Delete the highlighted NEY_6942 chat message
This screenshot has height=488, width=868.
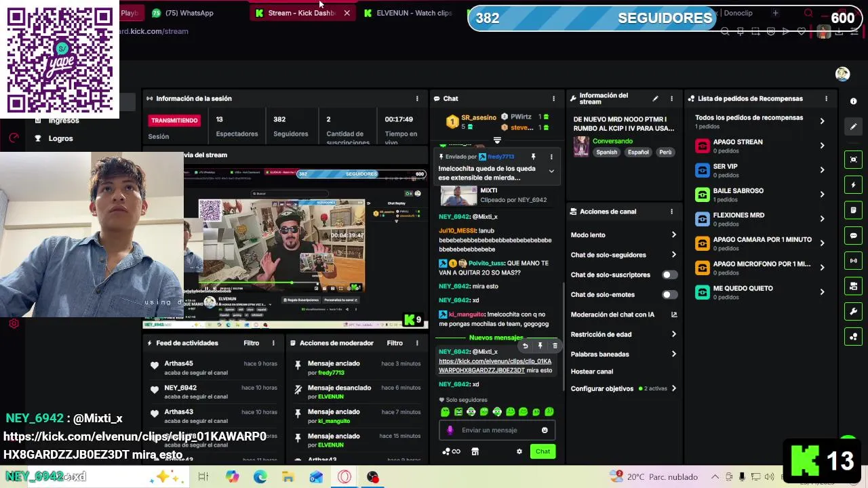click(x=555, y=346)
